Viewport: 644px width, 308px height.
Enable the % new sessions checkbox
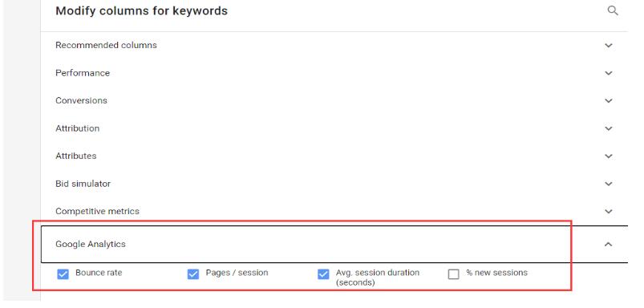(453, 274)
